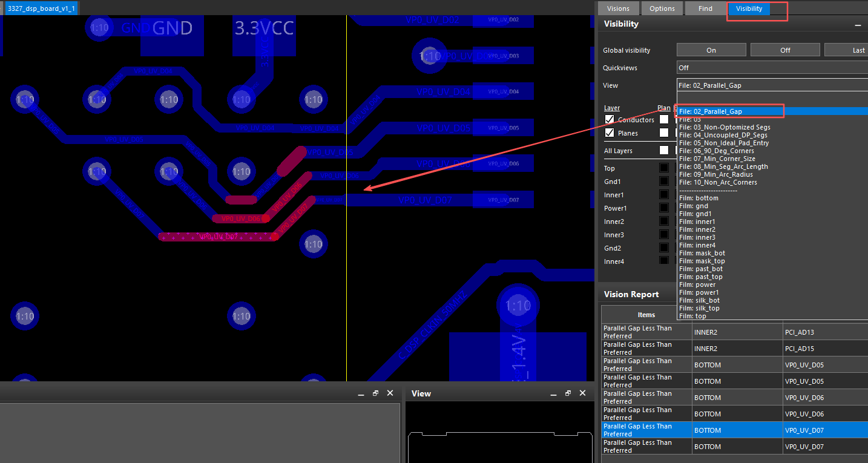This screenshot has height=463, width=868.
Task: Close the View overview panel
Action: [582, 393]
